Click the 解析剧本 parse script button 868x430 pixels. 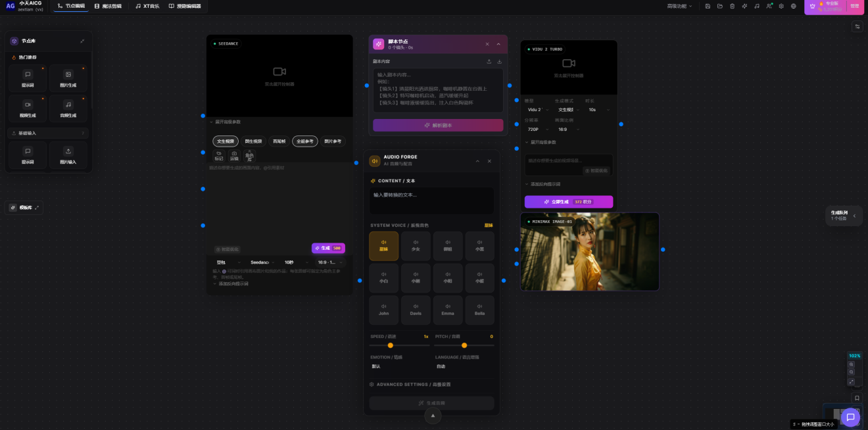[438, 125]
